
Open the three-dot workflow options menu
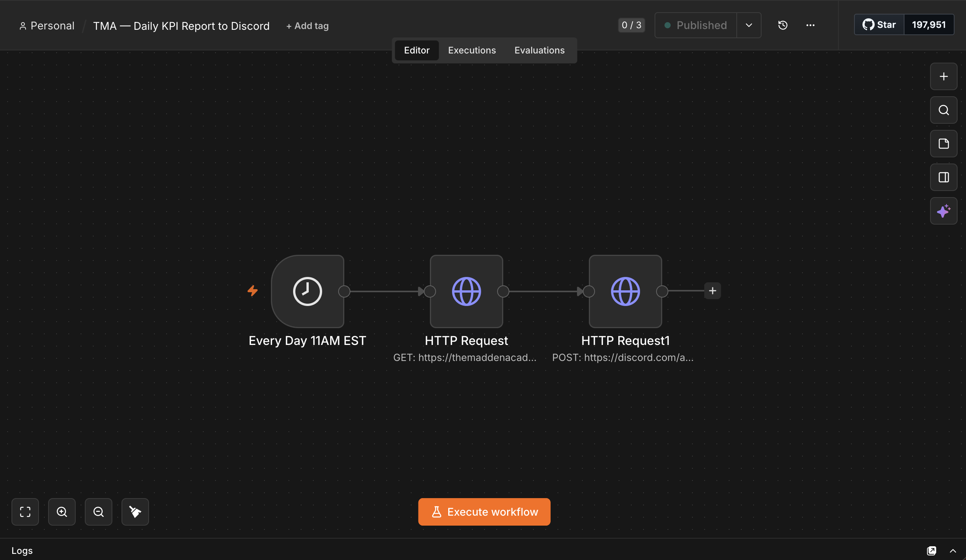point(810,25)
